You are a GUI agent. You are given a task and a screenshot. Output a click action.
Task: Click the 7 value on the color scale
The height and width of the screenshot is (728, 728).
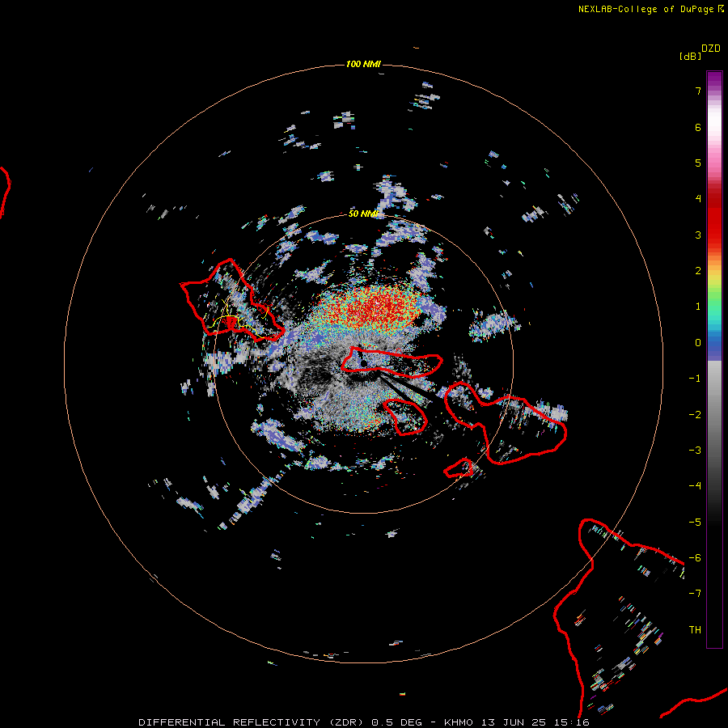pos(698,91)
